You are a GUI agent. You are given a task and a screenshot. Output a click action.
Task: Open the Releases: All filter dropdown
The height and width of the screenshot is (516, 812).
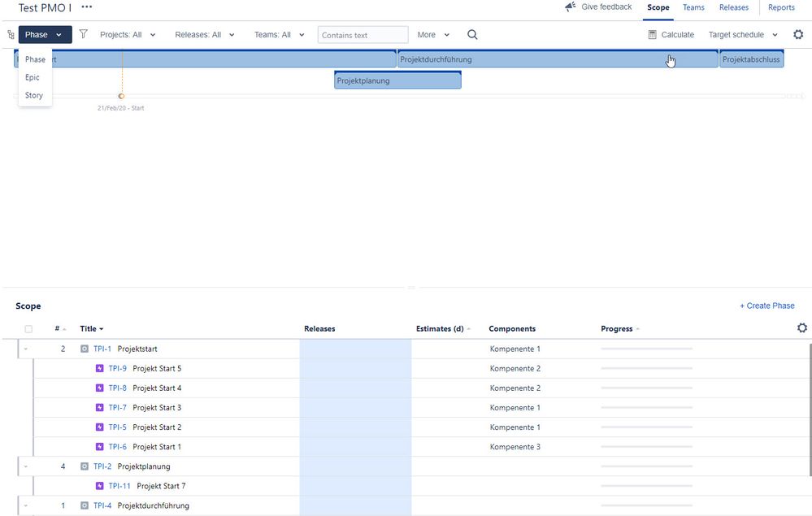tap(205, 35)
